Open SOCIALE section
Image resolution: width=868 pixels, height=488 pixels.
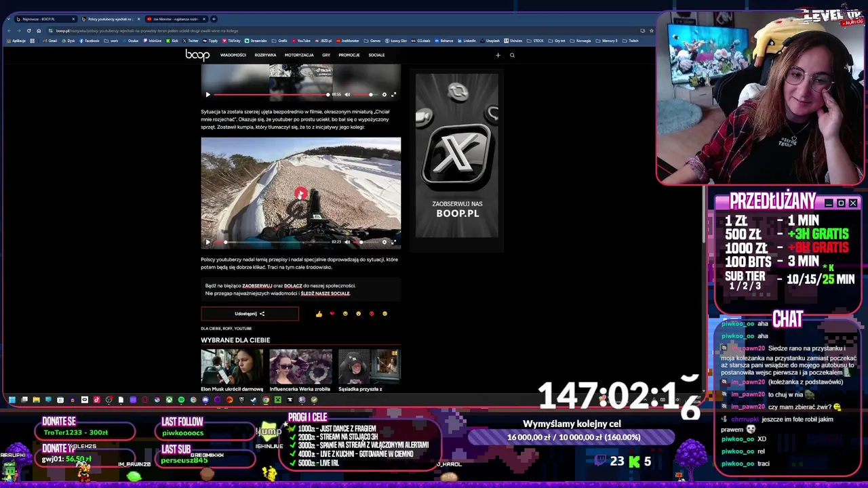point(376,55)
